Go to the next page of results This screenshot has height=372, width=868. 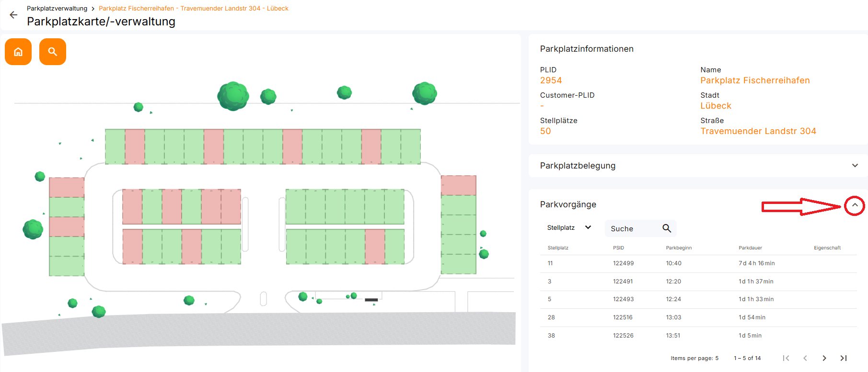(x=824, y=358)
